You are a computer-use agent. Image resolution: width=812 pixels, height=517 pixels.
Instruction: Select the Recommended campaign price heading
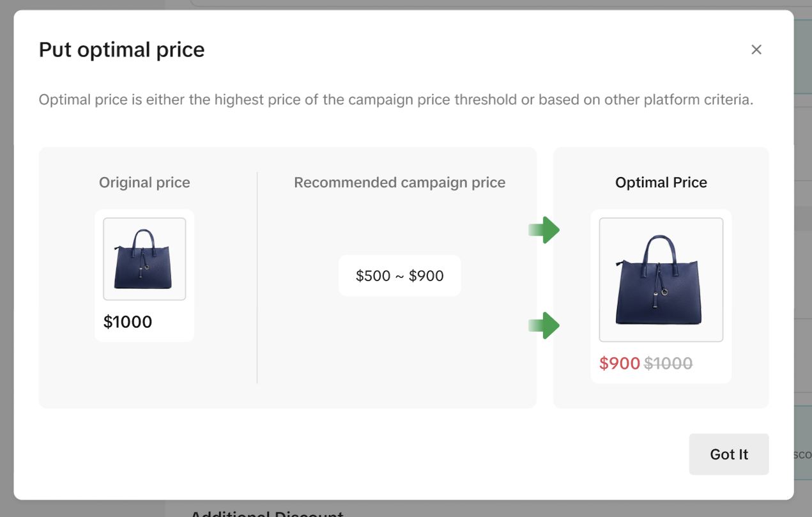pos(399,183)
